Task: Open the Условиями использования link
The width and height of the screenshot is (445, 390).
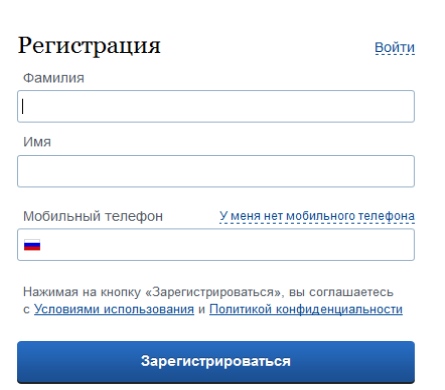Action: pos(114,309)
